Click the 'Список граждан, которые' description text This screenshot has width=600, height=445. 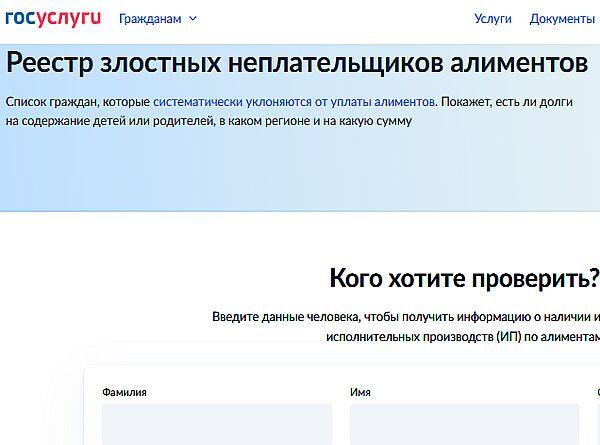[x=78, y=102]
